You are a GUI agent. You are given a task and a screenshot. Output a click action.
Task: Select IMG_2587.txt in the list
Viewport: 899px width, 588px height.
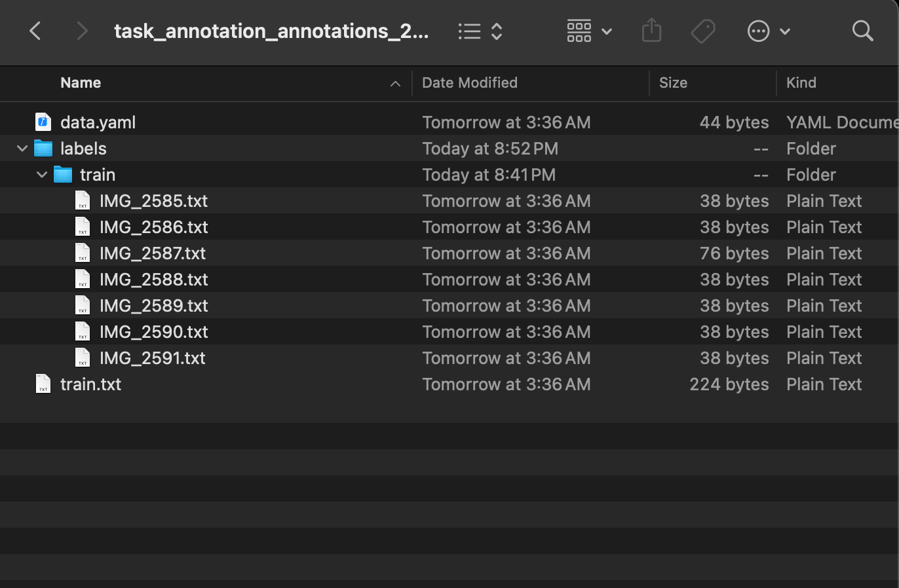click(x=152, y=253)
